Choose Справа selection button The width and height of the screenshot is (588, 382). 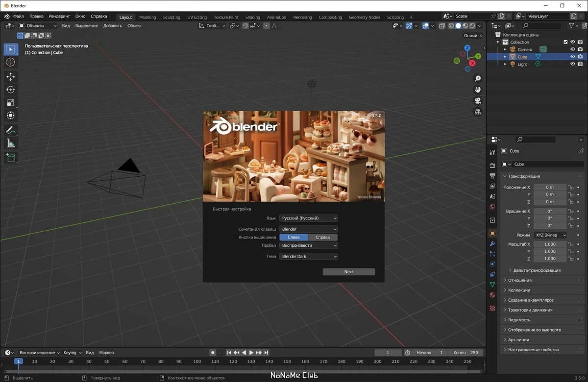[323, 237]
